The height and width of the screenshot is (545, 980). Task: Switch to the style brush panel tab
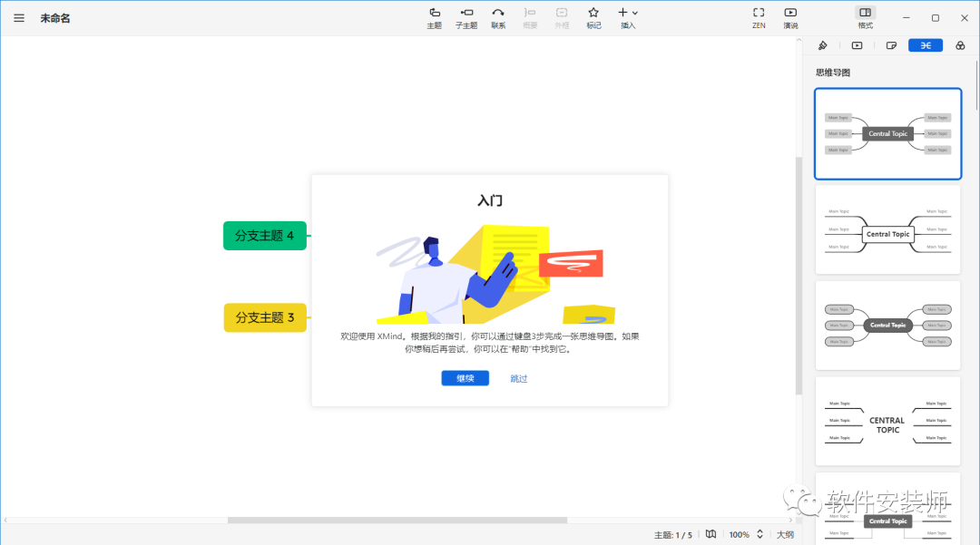[822, 45]
